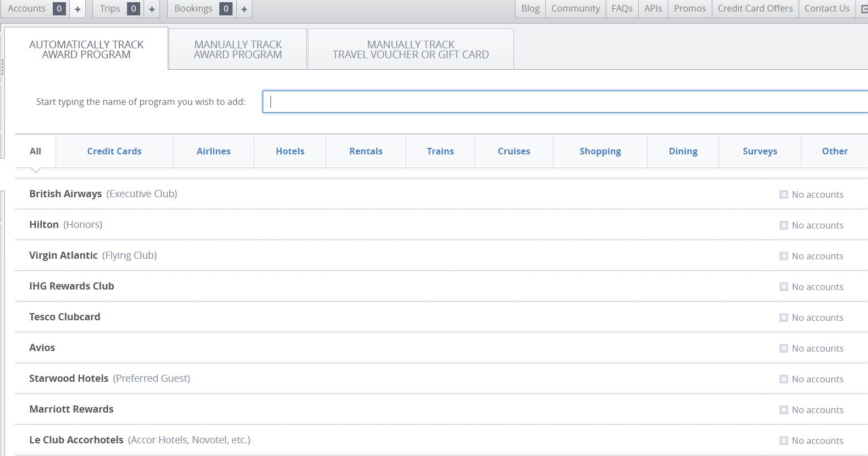Open Manually Track Travel Voucher or Gift Card tab
Image resolution: width=868 pixels, height=456 pixels.
[x=411, y=49]
